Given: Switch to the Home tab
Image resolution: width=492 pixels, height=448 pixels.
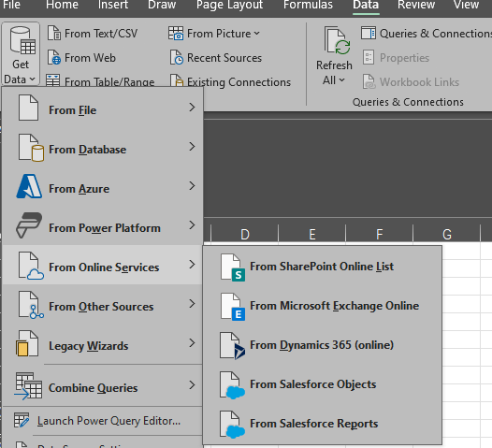Looking at the screenshot, I should pyautogui.click(x=62, y=5).
